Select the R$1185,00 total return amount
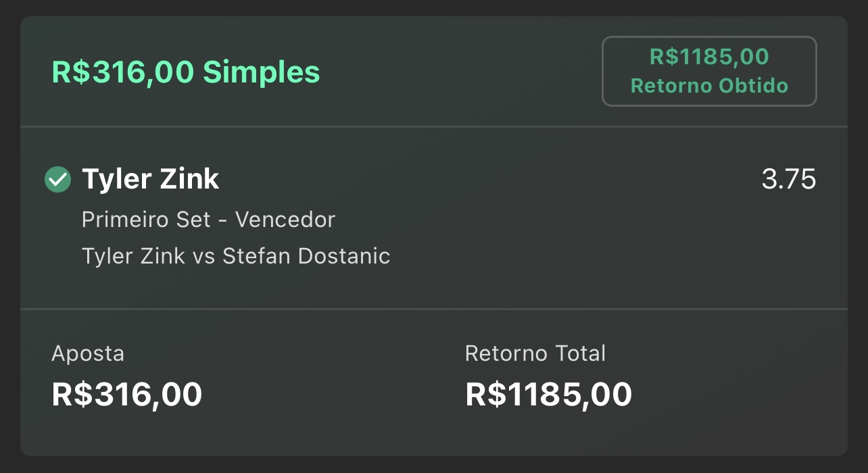The height and width of the screenshot is (473, 868). coord(548,395)
